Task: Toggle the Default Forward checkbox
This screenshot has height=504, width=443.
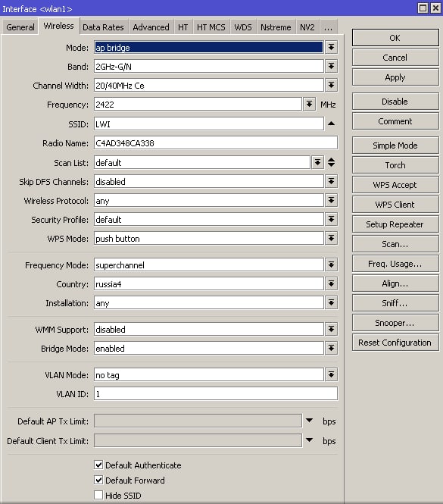Action: click(98, 480)
